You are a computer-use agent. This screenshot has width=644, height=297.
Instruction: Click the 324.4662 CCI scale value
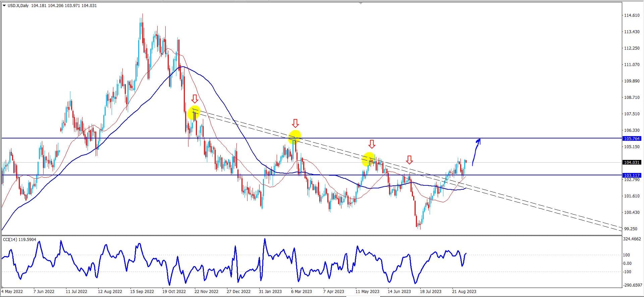point(632,239)
